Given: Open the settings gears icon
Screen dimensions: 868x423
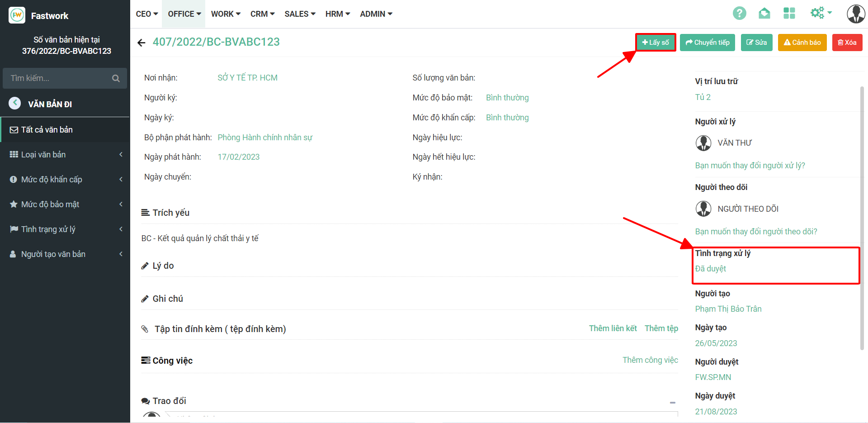Looking at the screenshot, I should coord(820,13).
